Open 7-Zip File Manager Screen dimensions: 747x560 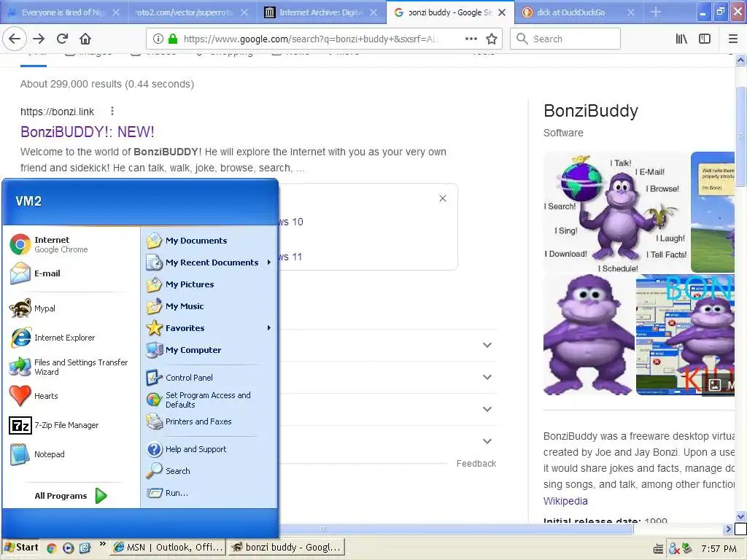(x=54, y=425)
